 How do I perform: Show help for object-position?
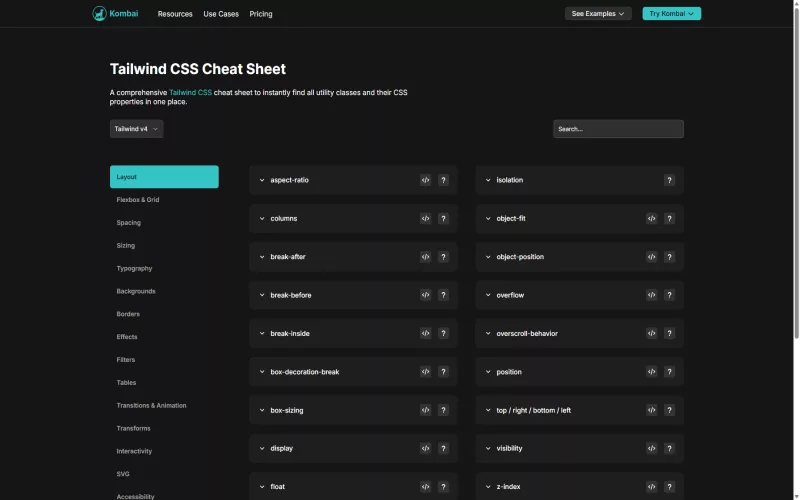(669, 257)
